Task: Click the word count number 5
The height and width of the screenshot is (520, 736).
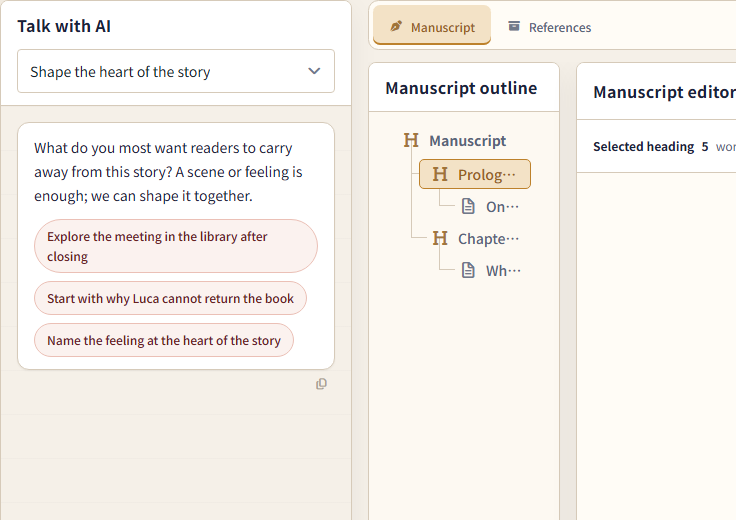Action: click(705, 146)
